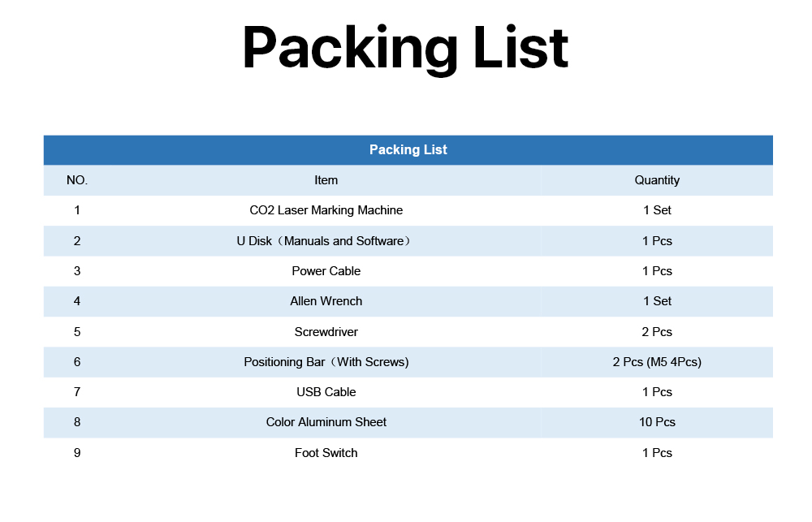Click the large Packing List title
The width and height of the screenshot is (812, 522).
405,50
